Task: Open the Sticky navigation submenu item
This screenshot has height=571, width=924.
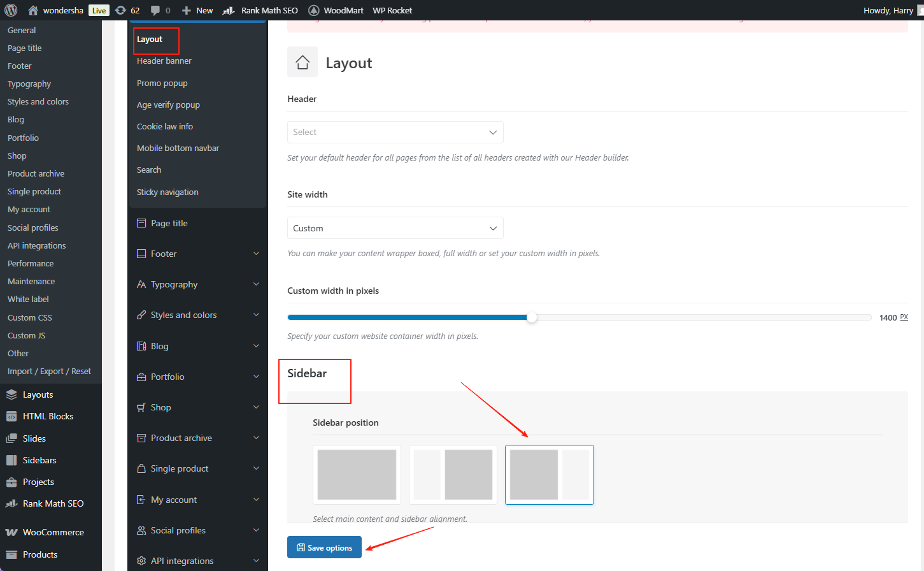Action: pos(167,192)
